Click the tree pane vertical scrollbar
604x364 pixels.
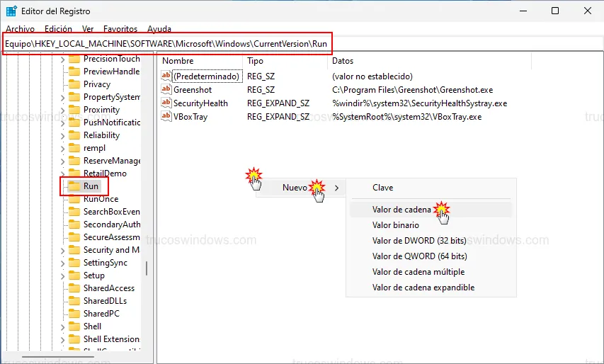click(x=147, y=268)
